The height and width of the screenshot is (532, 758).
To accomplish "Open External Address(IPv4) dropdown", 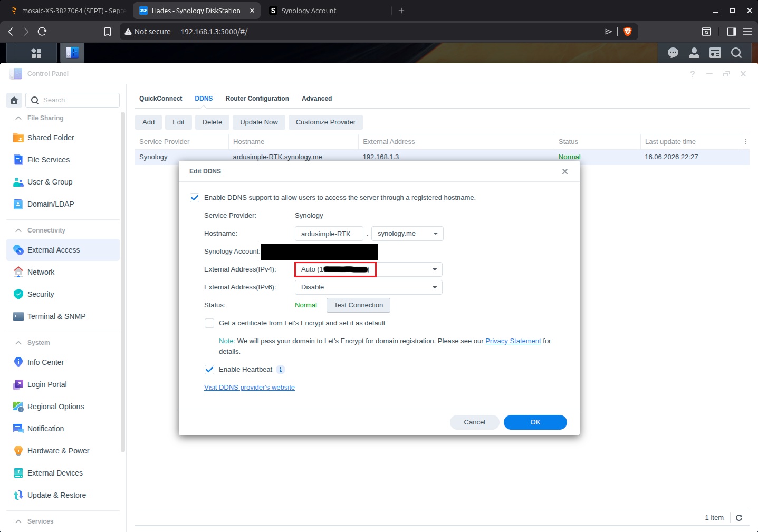I will coord(368,269).
